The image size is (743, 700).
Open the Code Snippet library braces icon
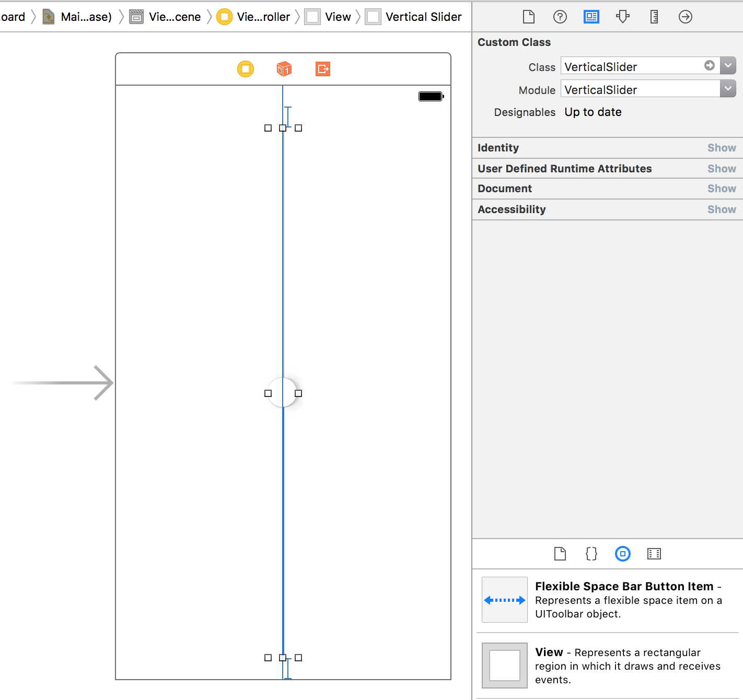[x=591, y=554]
